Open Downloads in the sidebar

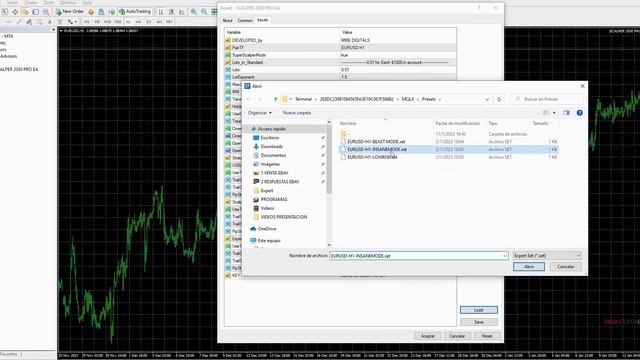(x=271, y=147)
